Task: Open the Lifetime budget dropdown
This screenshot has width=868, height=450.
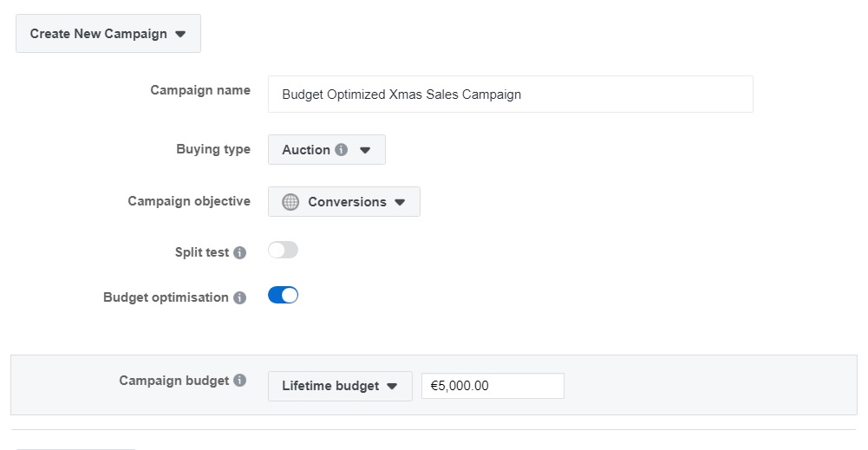Action: [340, 386]
